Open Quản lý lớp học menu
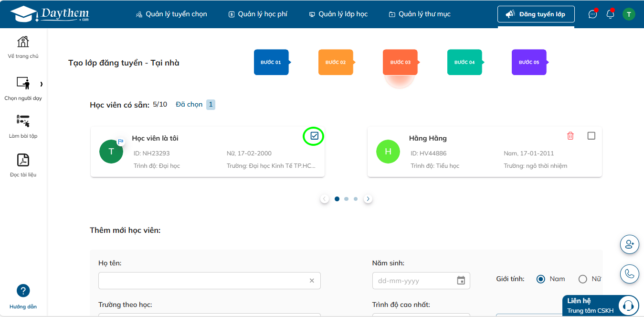644x317 pixels. click(x=338, y=14)
